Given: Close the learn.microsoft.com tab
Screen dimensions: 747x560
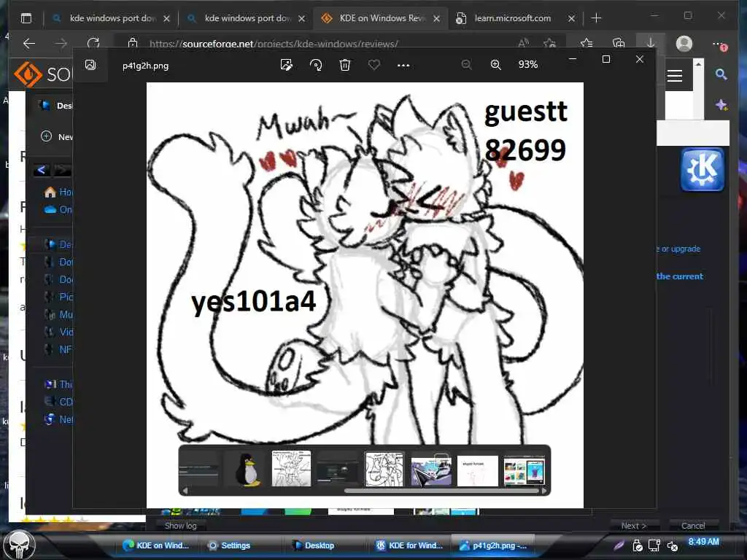Looking at the screenshot, I should [571, 18].
